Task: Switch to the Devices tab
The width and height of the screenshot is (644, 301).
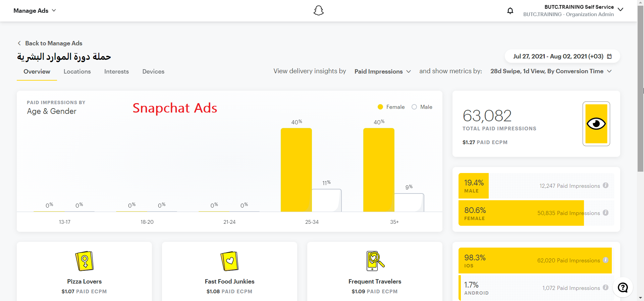Action: [153, 72]
